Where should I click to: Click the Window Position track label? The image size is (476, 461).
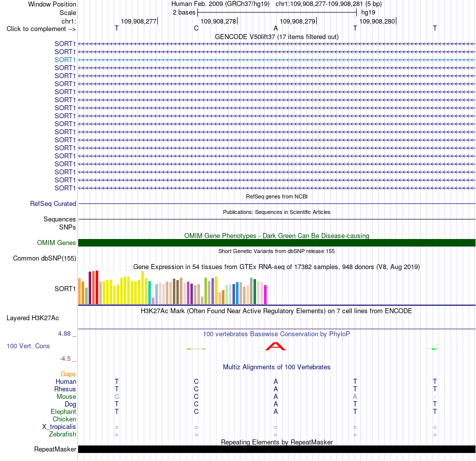tap(52, 4)
